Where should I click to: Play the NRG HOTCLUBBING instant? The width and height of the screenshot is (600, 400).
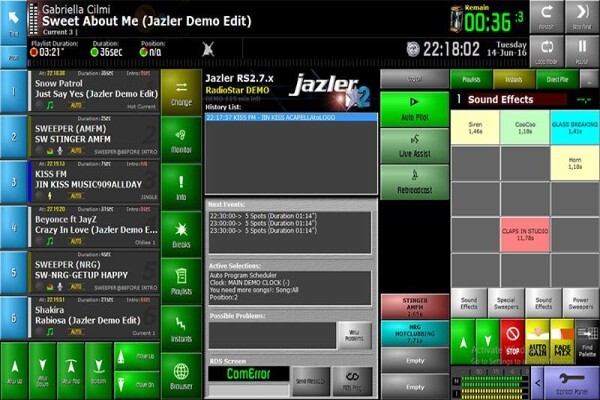[415, 333]
